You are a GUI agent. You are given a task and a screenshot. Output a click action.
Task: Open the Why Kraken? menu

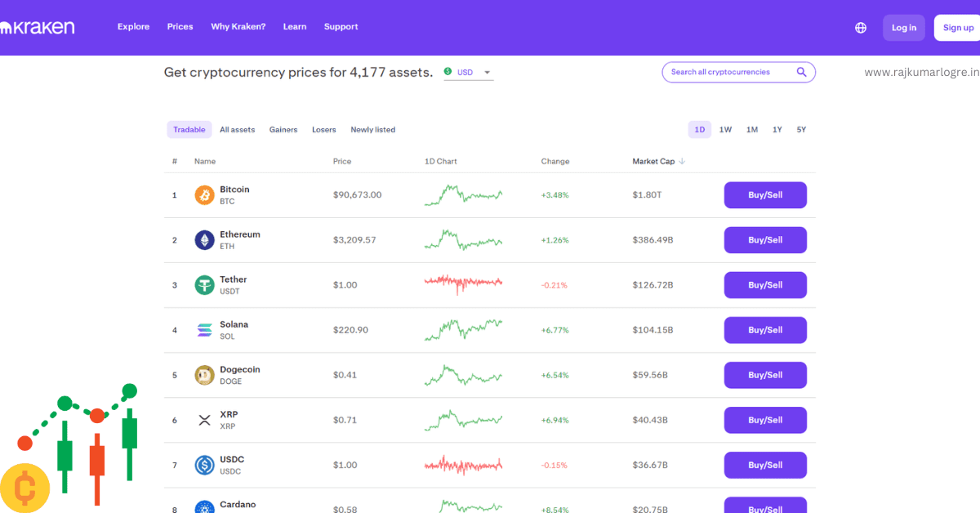pos(238,27)
